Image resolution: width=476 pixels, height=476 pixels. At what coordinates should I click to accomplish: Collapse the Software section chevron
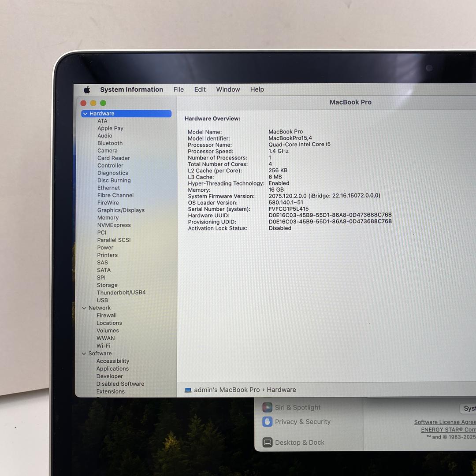tap(84, 353)
